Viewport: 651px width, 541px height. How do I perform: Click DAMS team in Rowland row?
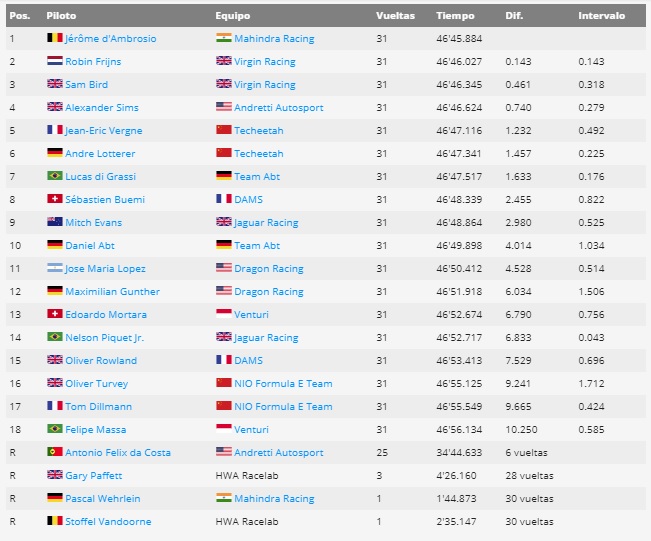coord(248,360)
